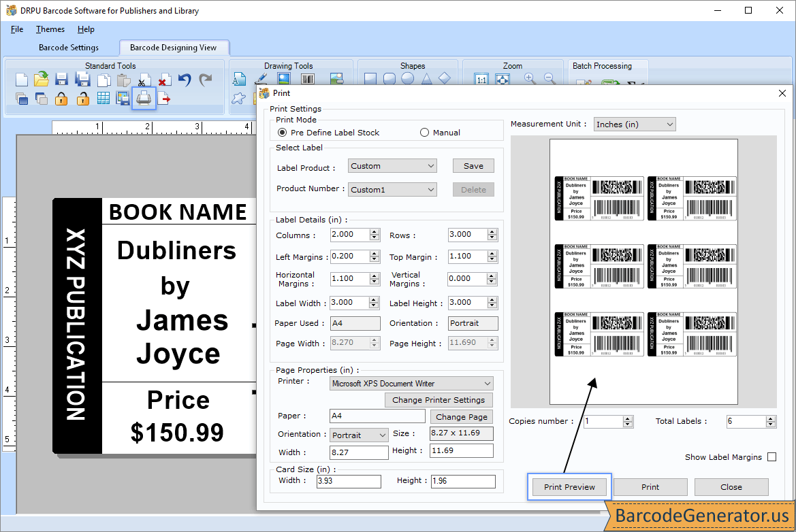Select the Manual print mode option
This screenshot has height=532, width=796.
424,133
